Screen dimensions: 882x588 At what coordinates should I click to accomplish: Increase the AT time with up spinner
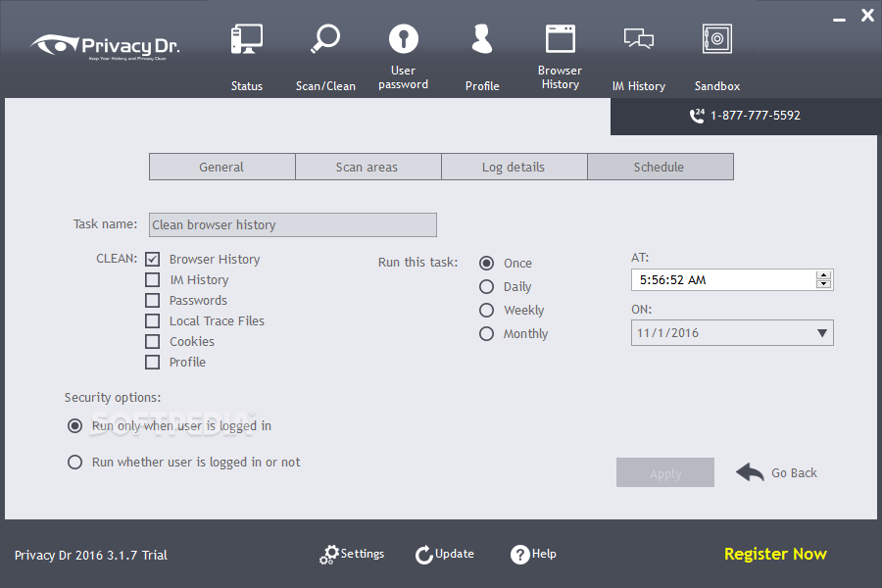(823, 275)
